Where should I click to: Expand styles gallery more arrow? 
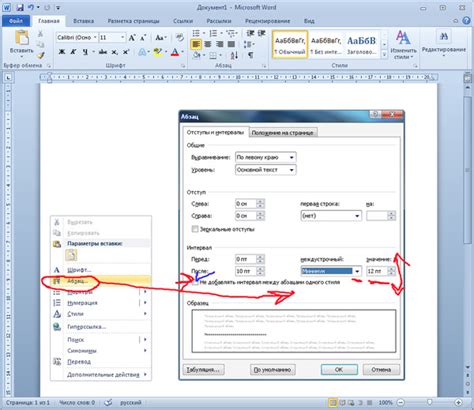[384, 54]
